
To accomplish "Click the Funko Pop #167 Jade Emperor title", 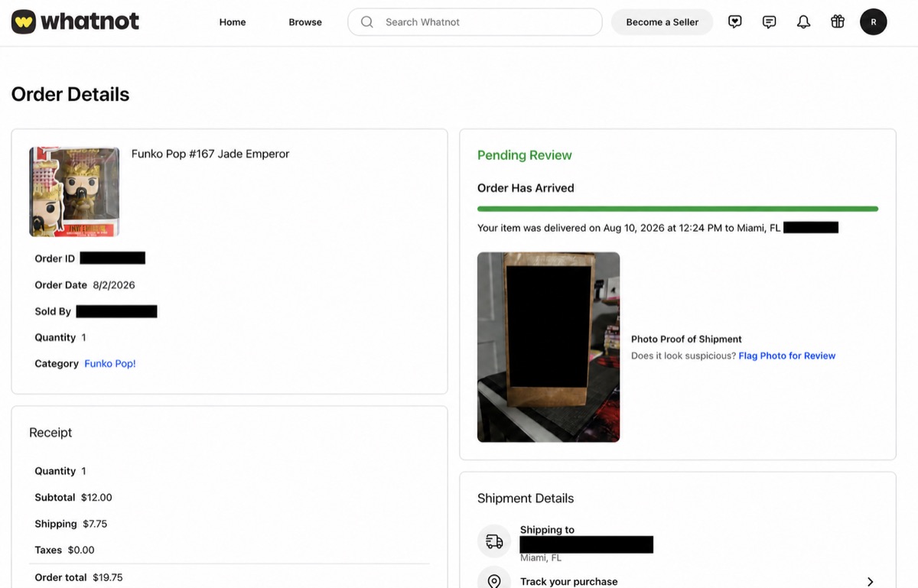I will click(210, 154).
